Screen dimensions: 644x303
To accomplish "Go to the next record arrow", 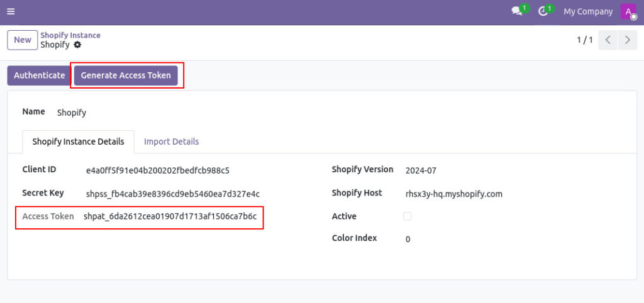I will click(x=627, y=40).
